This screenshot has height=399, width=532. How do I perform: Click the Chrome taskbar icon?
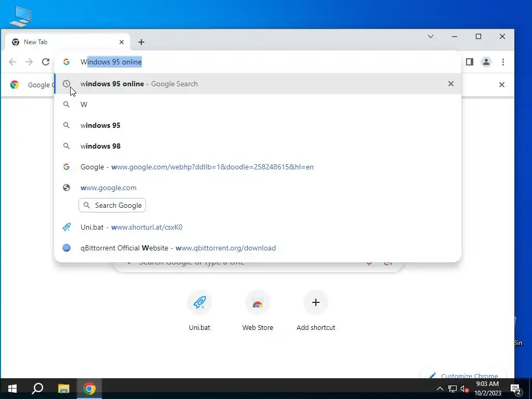click(89, 389)
